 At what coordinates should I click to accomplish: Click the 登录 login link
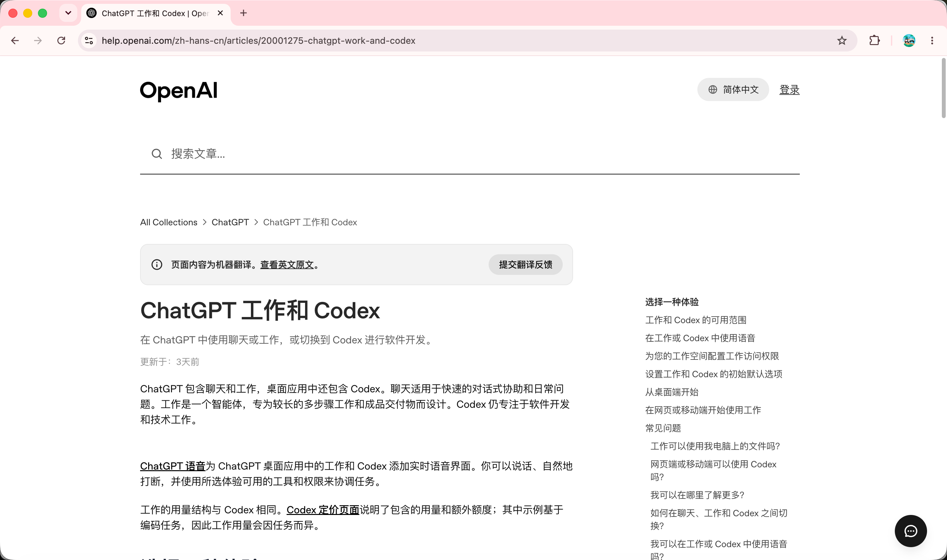(x=789, y=90)
